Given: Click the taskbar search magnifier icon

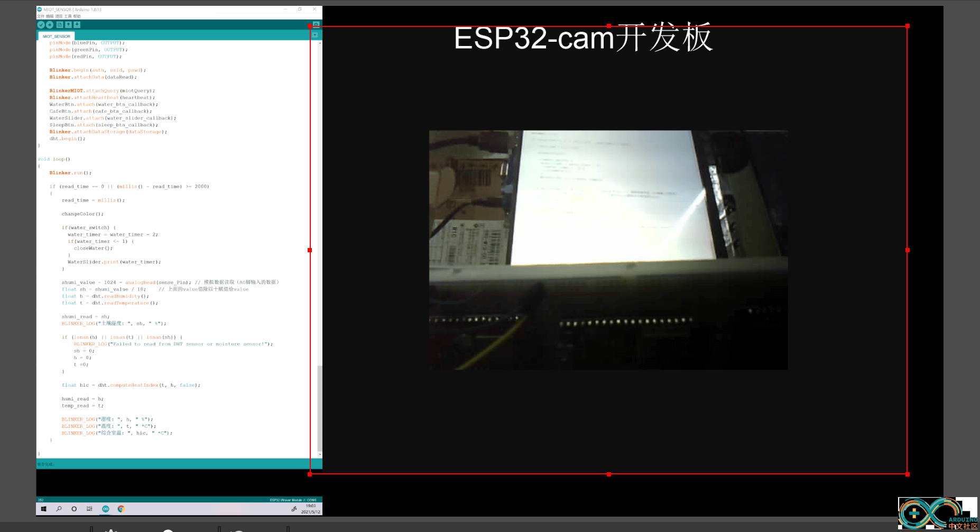Looking at the screenshot, I should click(59, 509).
